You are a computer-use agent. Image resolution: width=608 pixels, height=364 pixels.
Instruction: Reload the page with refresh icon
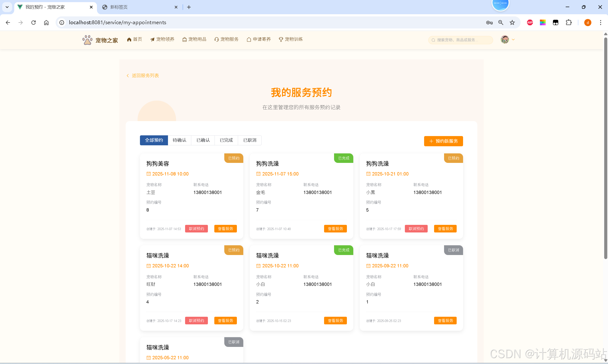coord(34,23)
